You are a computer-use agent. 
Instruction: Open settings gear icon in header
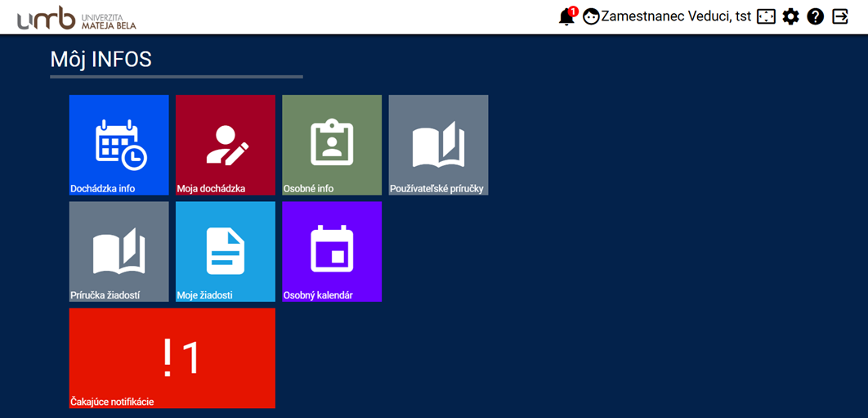click(x=790, y=16)
